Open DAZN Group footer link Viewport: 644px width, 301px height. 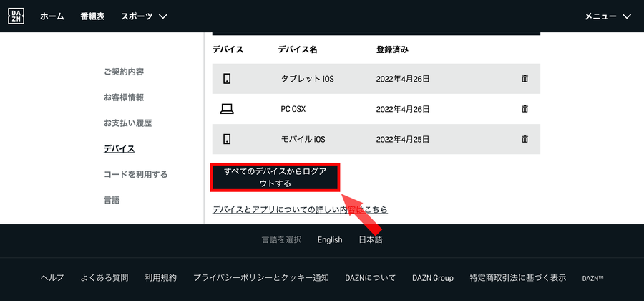pyautogui.click(x=433, y=278)
